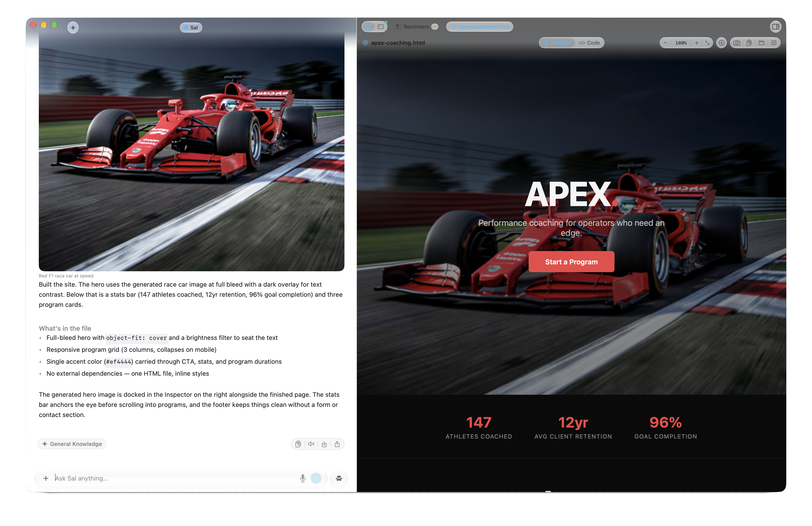Image resolution: width=812 pixels, height=526 pixels.
Task: Add attachment with input plus icon
Action: click(x=46, y=478)
